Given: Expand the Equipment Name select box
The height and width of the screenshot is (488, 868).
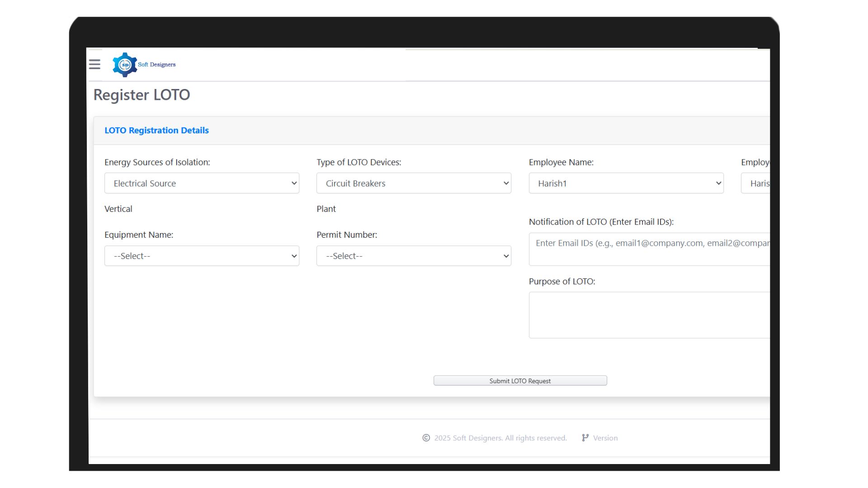Looking at the screenshot, I should 202,256.
